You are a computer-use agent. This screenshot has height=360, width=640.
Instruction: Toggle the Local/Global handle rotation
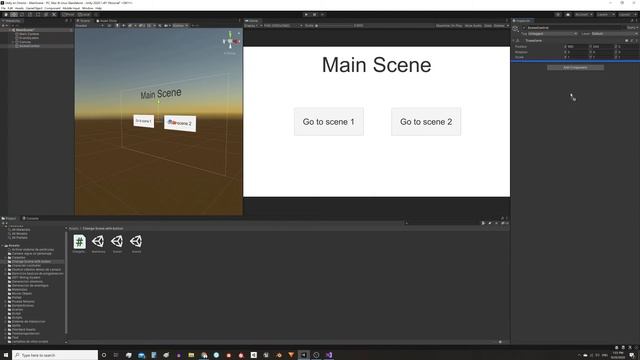click(x=84, y=15)
